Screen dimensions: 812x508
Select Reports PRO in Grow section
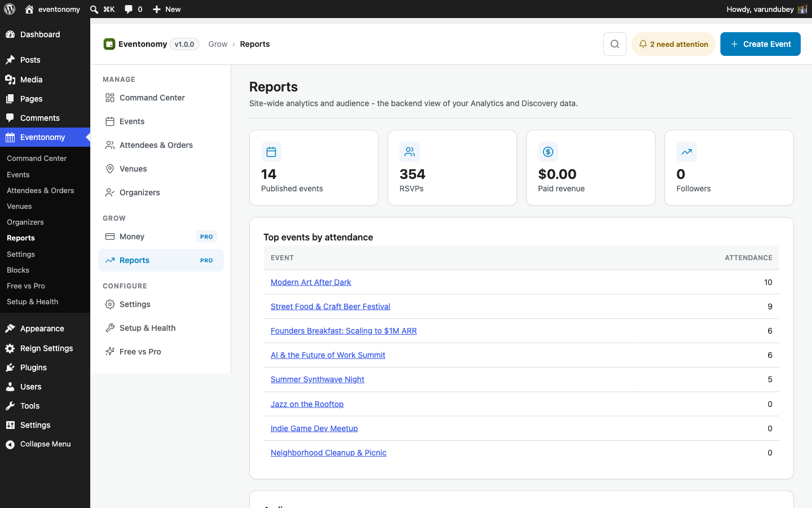(161, 260)
